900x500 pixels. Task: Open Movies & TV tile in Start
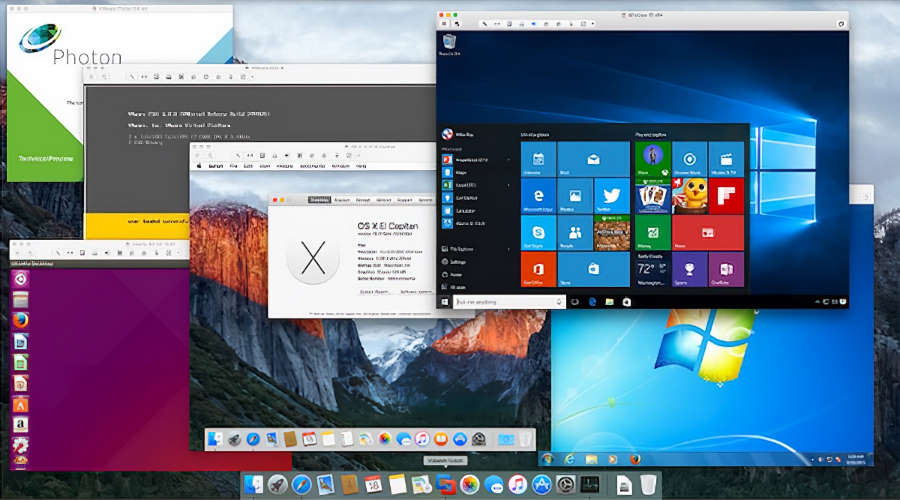726,160
